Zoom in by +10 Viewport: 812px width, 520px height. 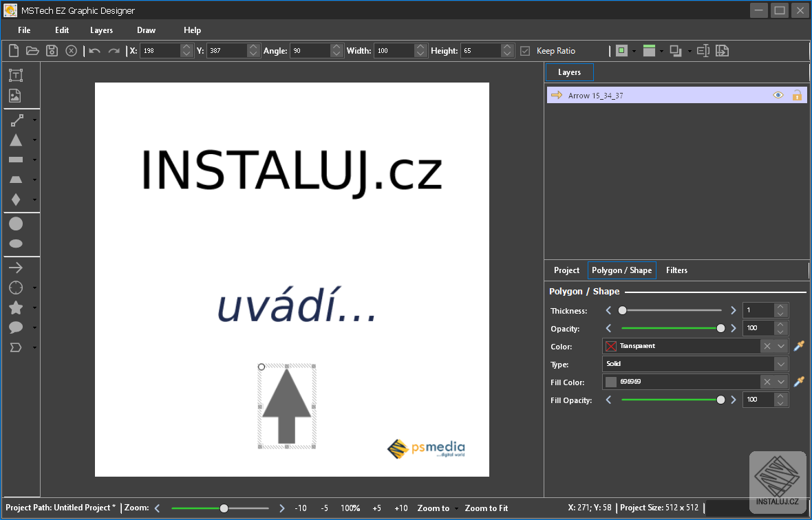tap(400, 508)
